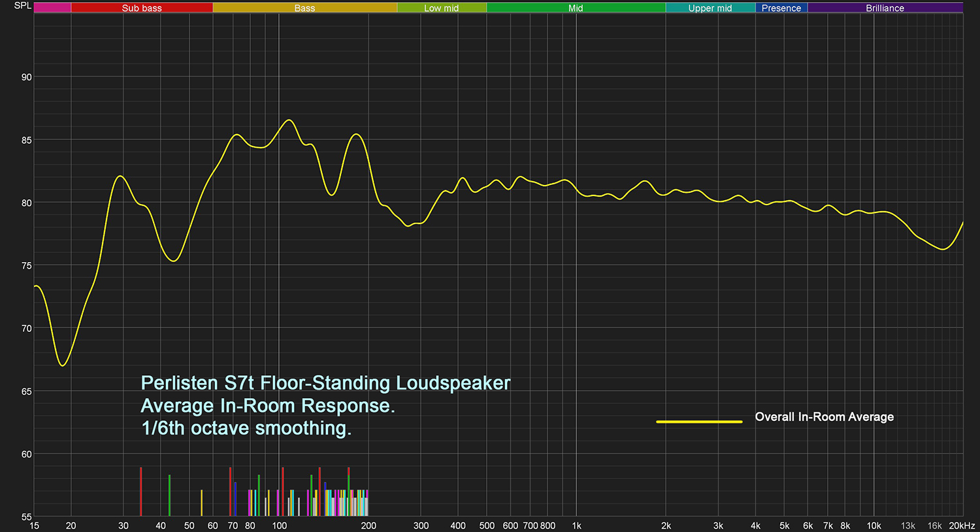Click the Low mid band label

441,8
